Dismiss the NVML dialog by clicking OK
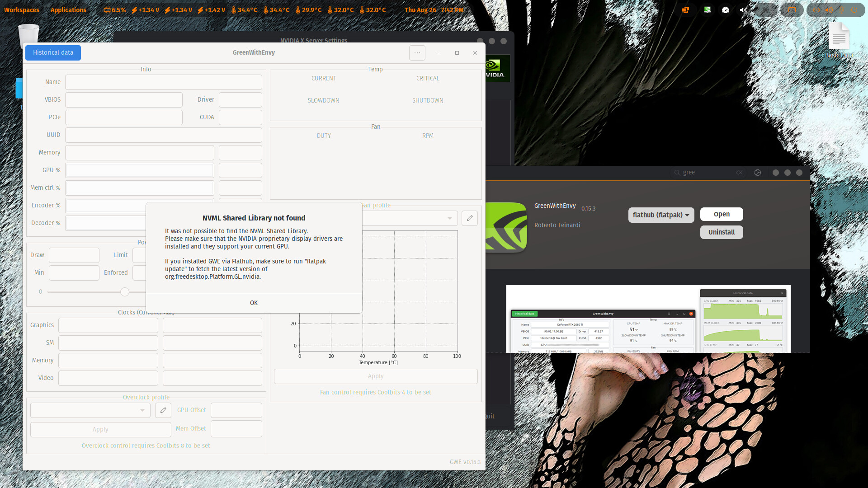Viewport: 868px width, 488px height. 254,303
